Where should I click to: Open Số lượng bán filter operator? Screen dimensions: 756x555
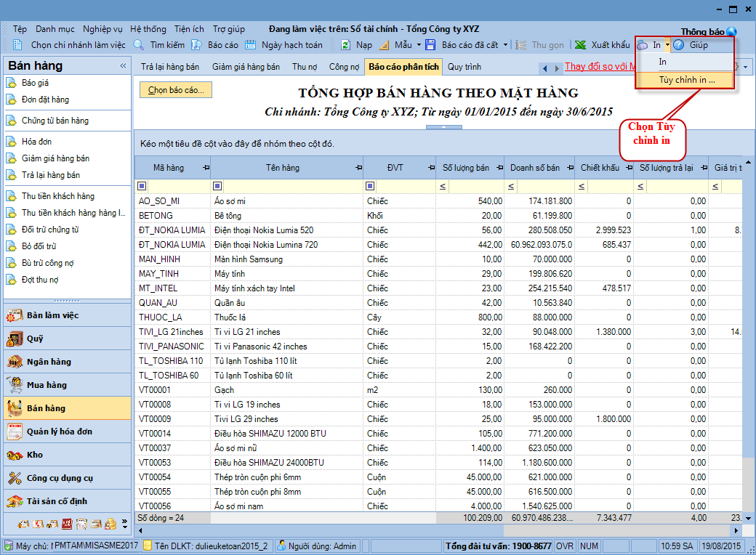443,187
